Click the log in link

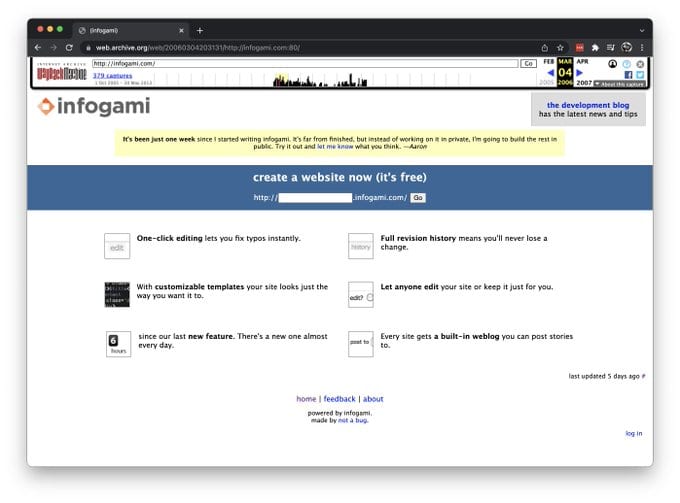coord(634,433)
